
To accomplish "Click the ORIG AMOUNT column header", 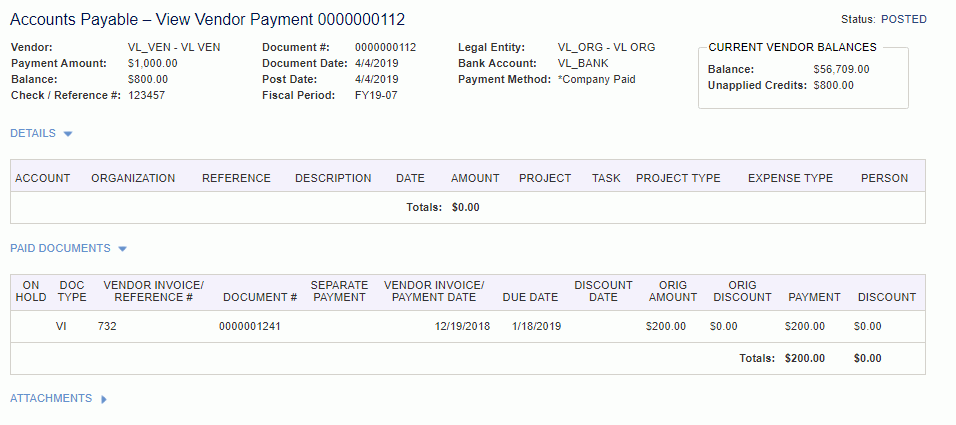I will point(666,291).
